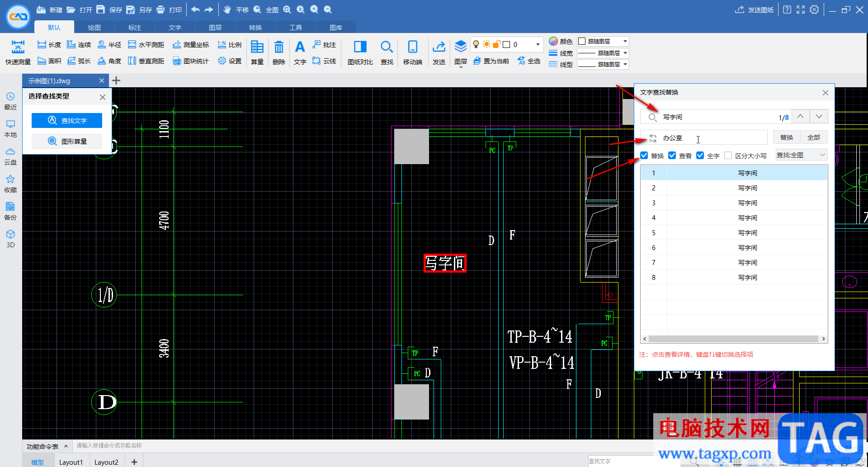Select the 批注 annotation tool
Image resolution: width=868 pixels, height=467 pixels.
pos(324,45)
